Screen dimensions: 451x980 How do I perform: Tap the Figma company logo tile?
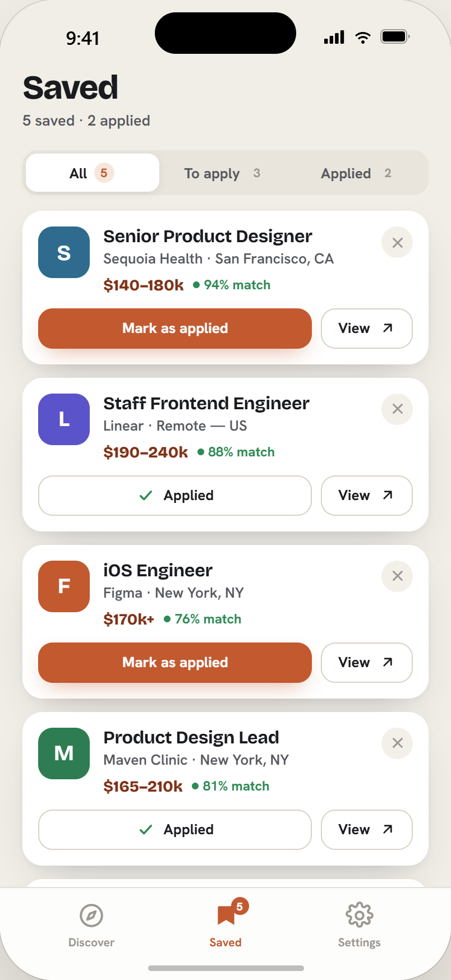pos(64,586)
